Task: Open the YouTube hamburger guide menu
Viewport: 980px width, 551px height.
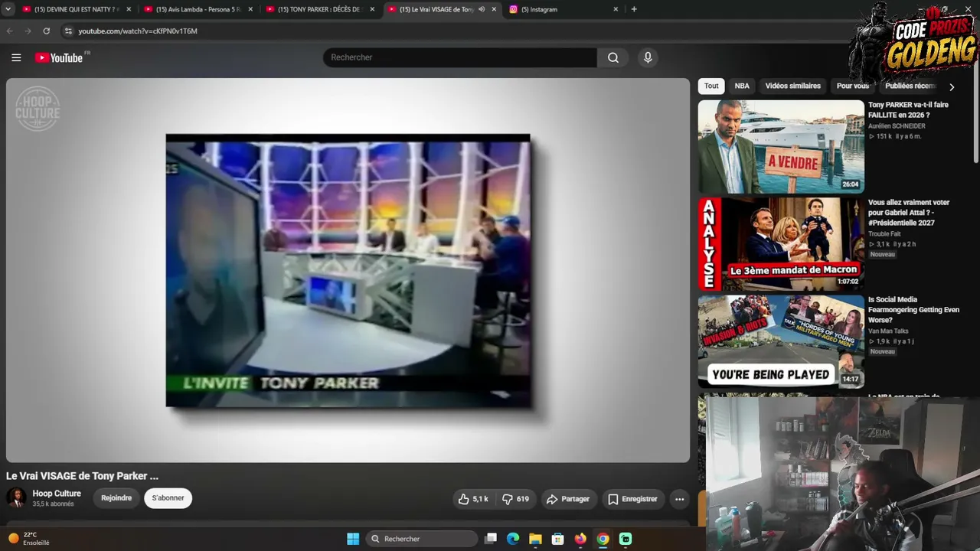Action: pos(16,57)
